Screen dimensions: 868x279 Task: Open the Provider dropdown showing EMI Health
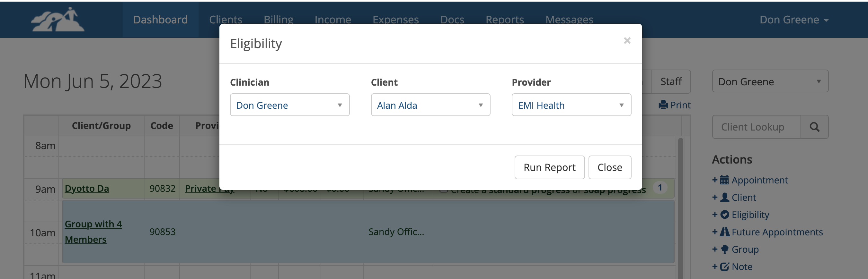tap(571, 105)
